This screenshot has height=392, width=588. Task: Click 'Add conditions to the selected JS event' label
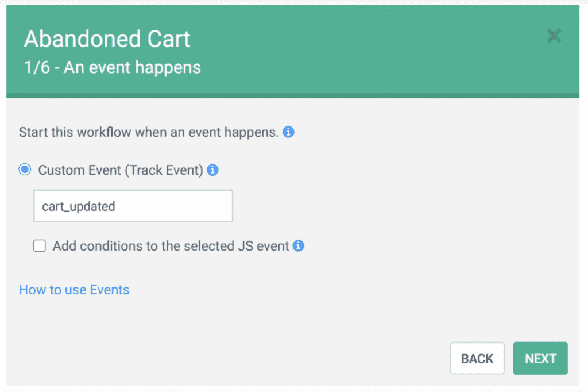tap(171, 246)
